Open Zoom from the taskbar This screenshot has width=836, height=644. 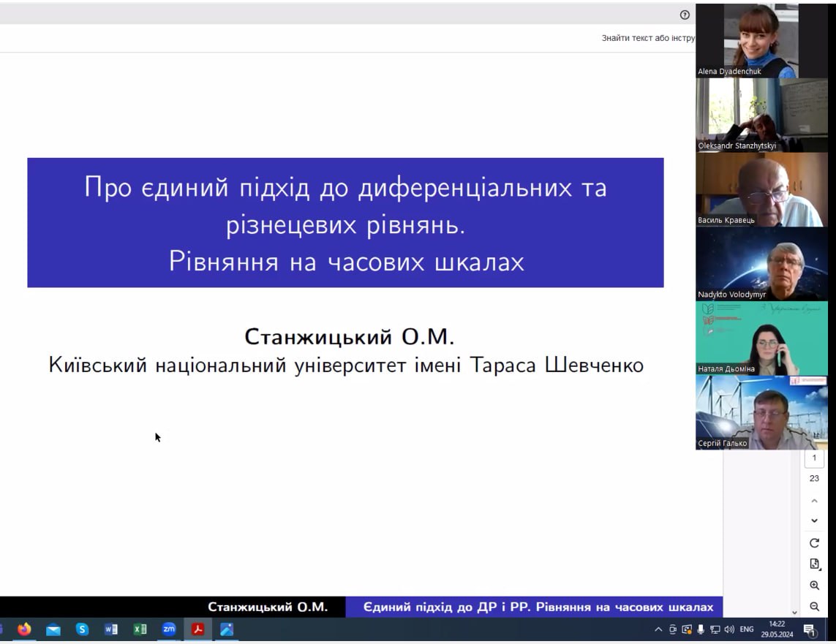coord(169,629)
